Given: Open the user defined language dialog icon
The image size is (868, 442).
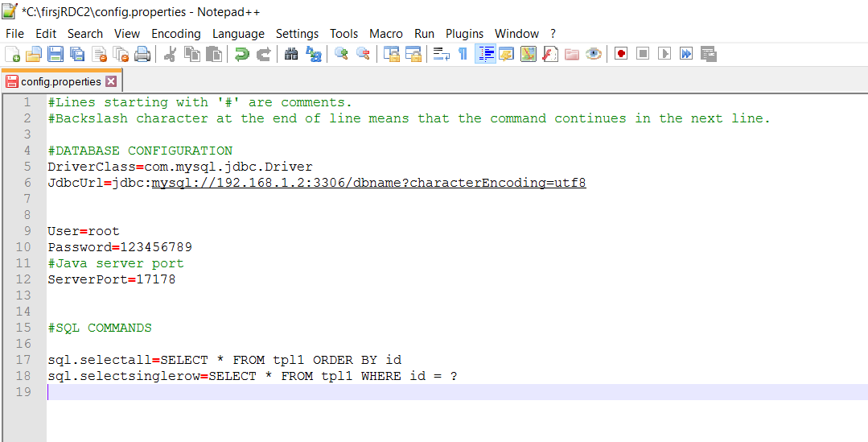Looking at the screenshot, I should click(x=507, y=54).
